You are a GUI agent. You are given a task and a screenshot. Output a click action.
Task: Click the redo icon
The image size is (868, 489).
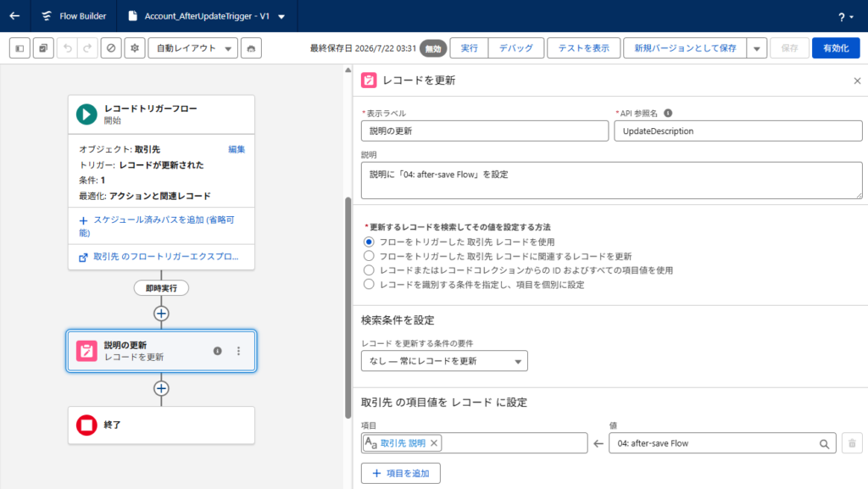(x=87, y=48)
